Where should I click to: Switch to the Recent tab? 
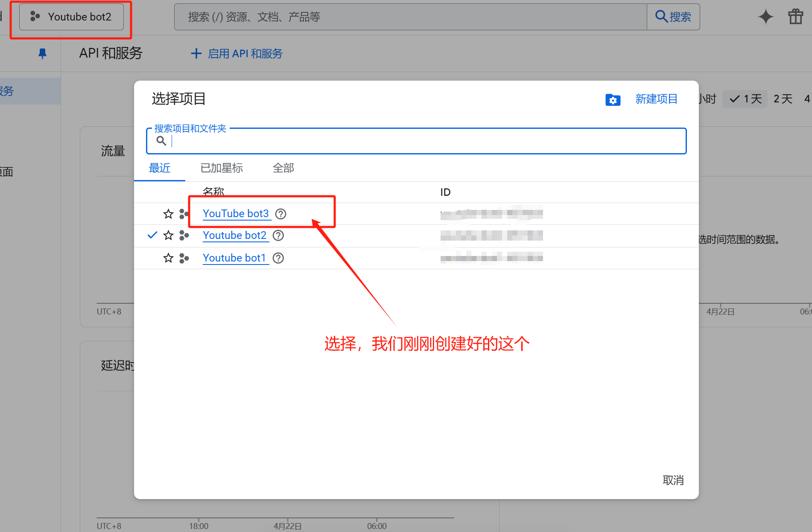[x=159, y=168]
